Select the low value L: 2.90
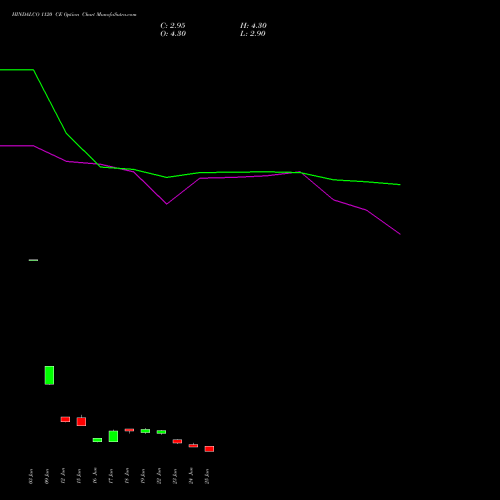Image resolution: width=500 pixels, height=500 pixels. (253, 34)
